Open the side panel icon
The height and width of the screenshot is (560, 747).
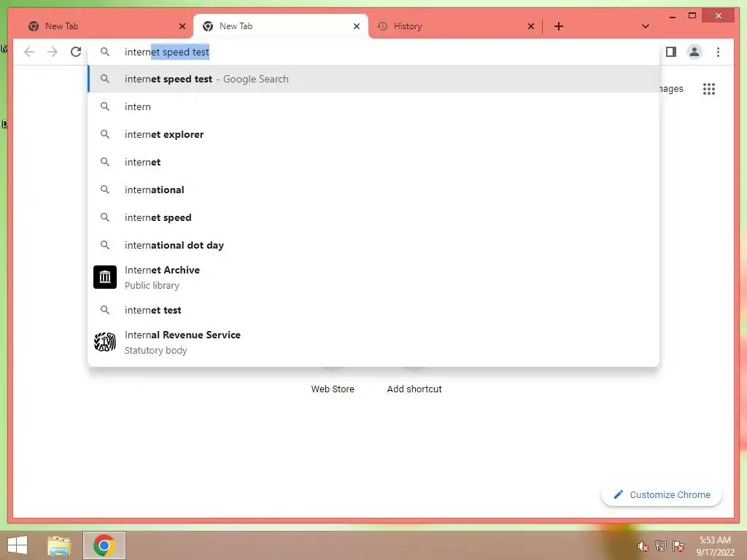click(671, 52)
